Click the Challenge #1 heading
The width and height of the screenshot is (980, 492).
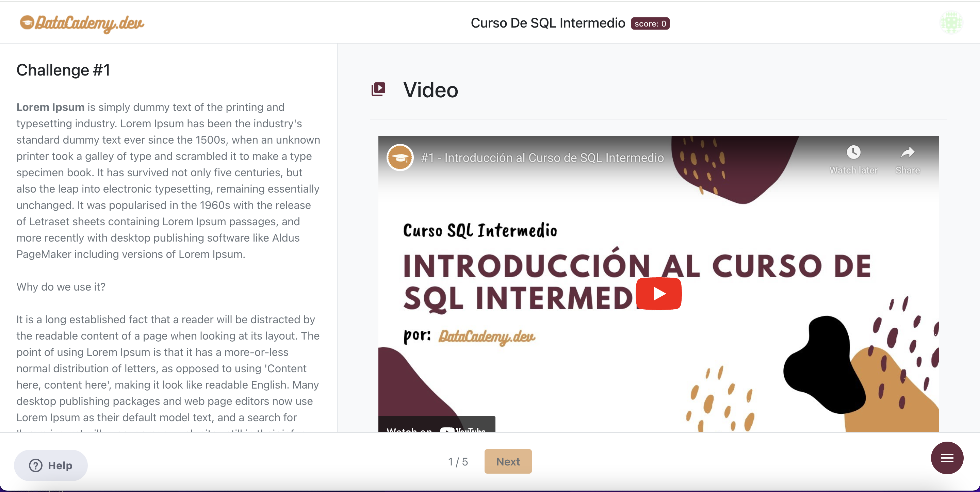(63, 70)
